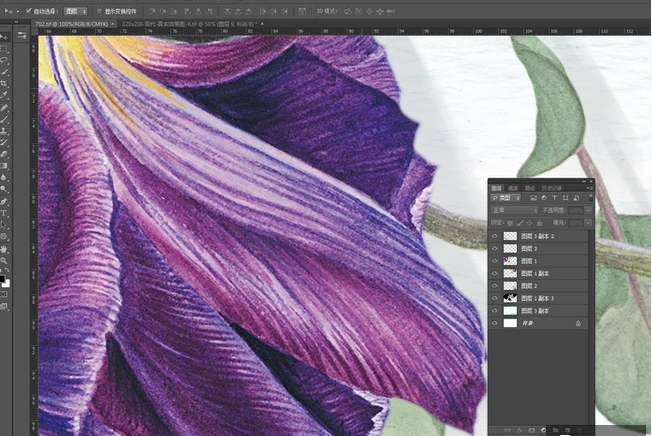This screenshot has width=652, height=436.
Task: Toggle the Auto-Select checkbox (自动选择)
Action: click(x=29, y=10)
